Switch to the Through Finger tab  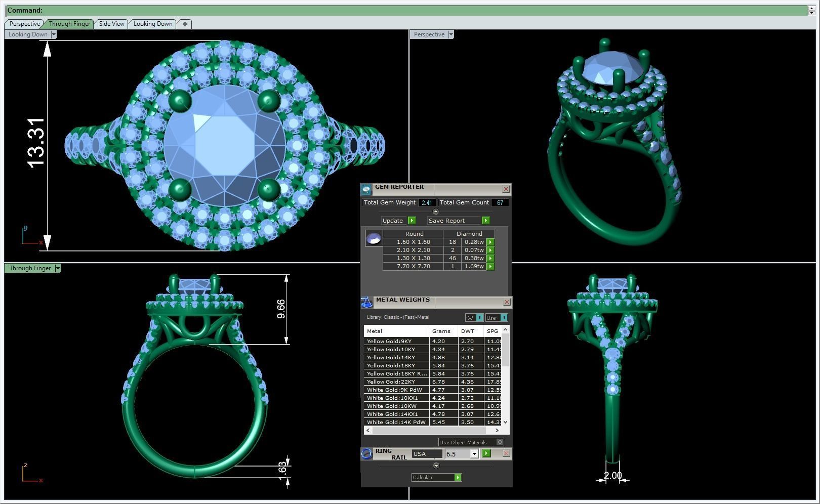pyautogui.click(x=69, y=24)
